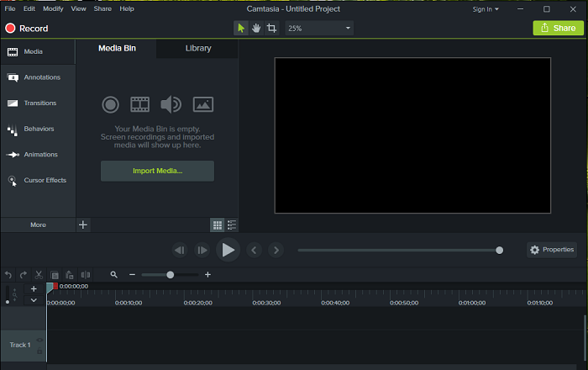Open the Properties panel
Image resolution: width=588 pixels, height=370 pixels.
(x=552, y=250)
